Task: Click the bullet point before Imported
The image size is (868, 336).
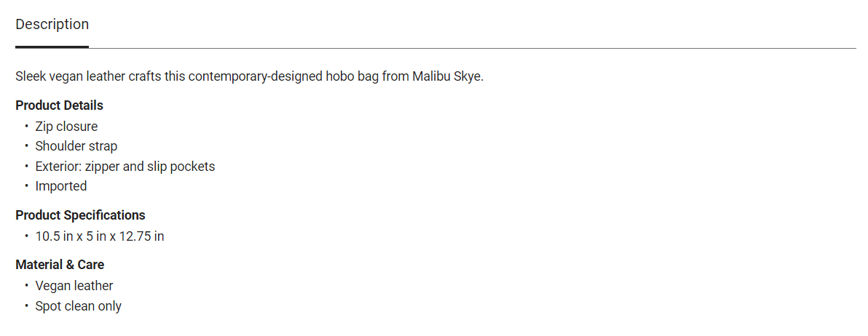Action: (27, 185)
